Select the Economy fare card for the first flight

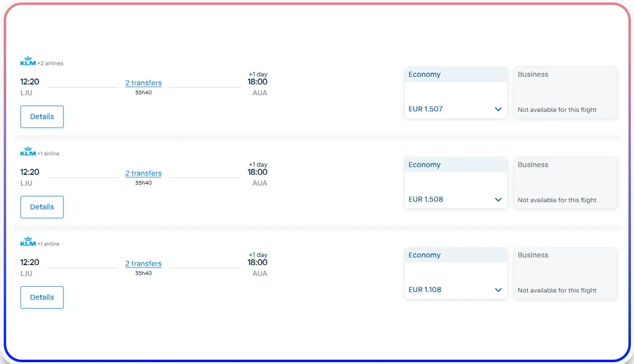tap(455, 93)
